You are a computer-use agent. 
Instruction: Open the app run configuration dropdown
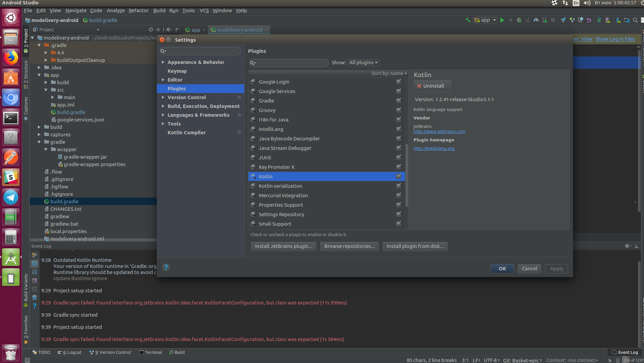485,20
